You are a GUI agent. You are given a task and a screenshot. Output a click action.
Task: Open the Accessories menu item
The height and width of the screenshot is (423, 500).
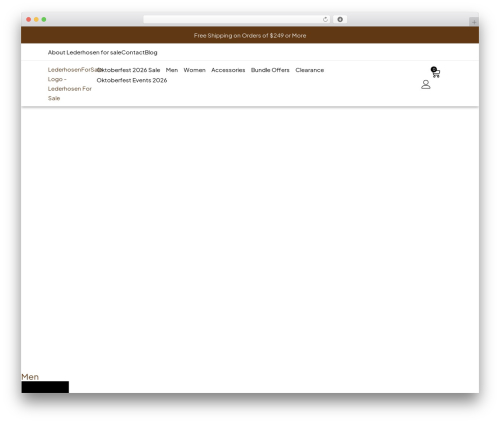click(x=228, y=70)
